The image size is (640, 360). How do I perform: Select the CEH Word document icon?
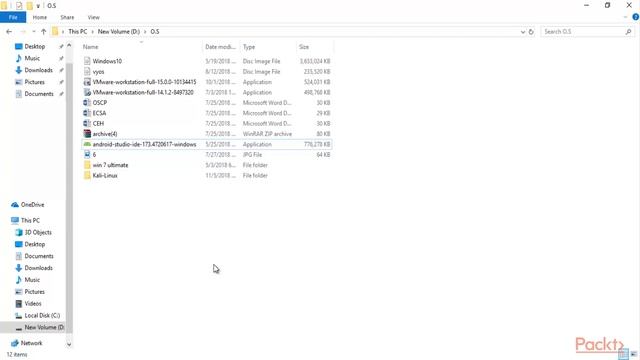(x=87, y=124)
